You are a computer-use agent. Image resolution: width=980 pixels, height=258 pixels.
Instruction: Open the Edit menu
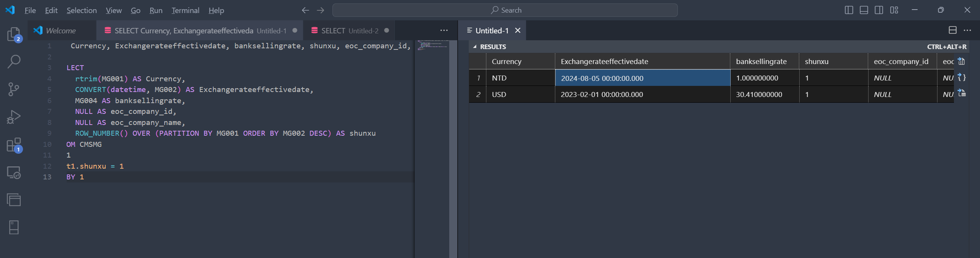pyautogui.click(x=51, y=10)
